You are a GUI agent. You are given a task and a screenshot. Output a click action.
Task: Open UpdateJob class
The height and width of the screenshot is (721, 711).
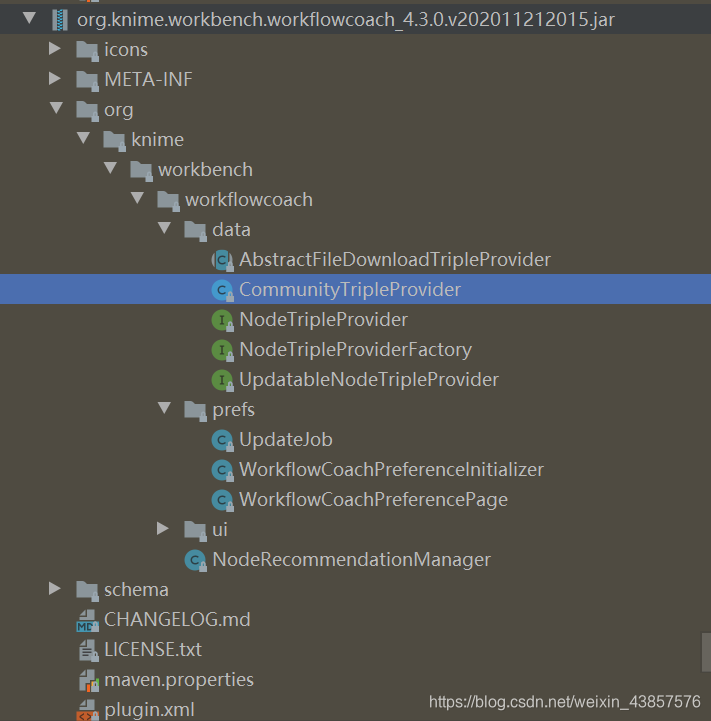tap(286, 440)
